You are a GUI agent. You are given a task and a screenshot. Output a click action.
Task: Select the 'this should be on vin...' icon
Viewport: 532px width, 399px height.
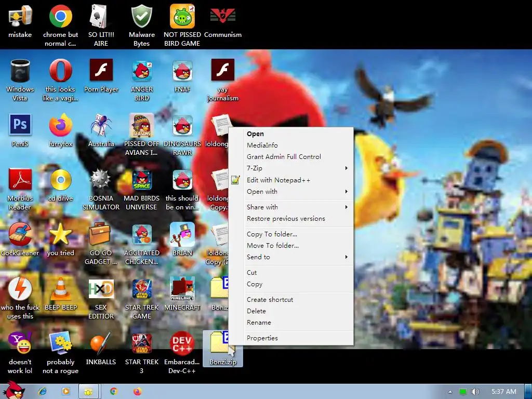tap(182, 180)
